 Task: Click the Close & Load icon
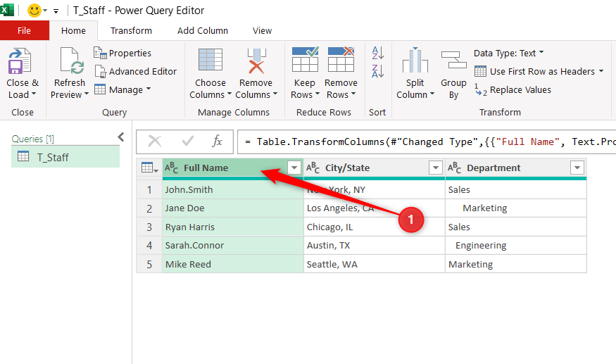[19, 61]
